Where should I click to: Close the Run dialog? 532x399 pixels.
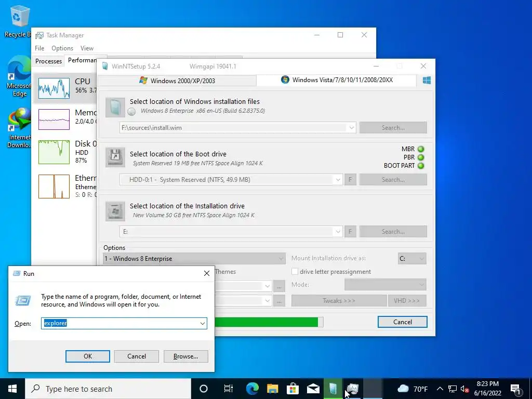click(207, 273)
